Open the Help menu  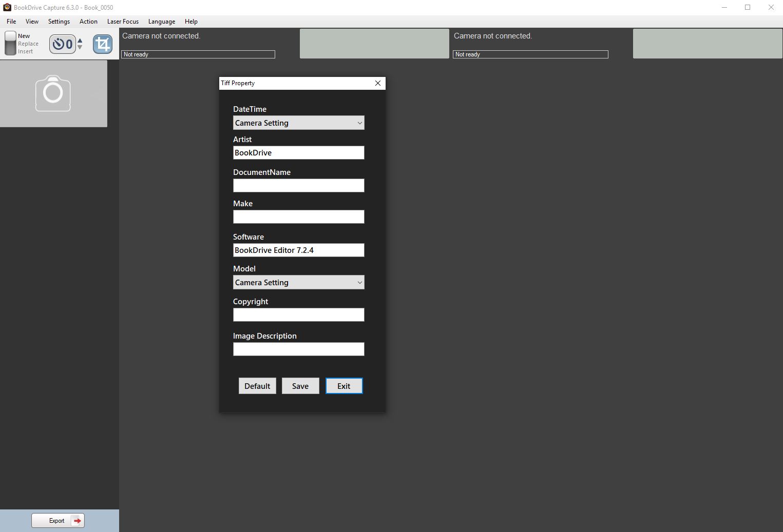coord(191,22)
